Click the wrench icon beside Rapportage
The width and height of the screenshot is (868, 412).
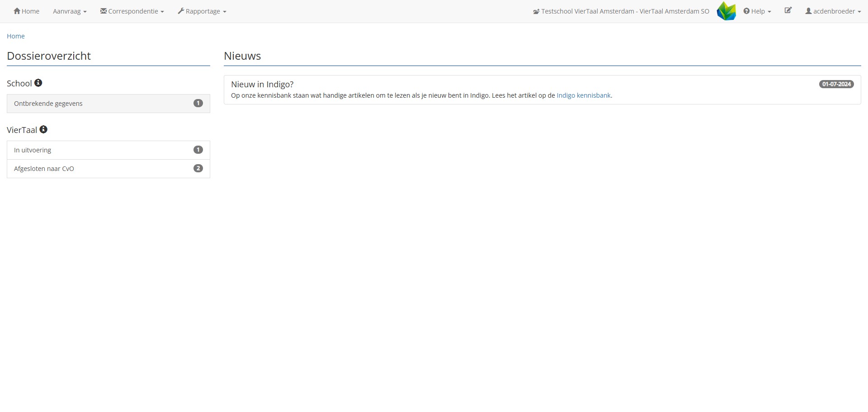tap(181, 11)
